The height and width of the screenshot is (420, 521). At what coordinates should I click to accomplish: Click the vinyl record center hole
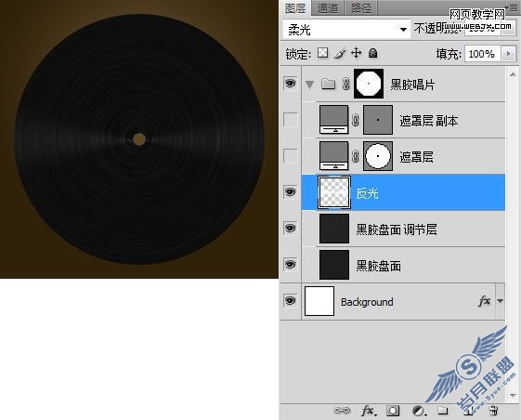click(139, 139)
